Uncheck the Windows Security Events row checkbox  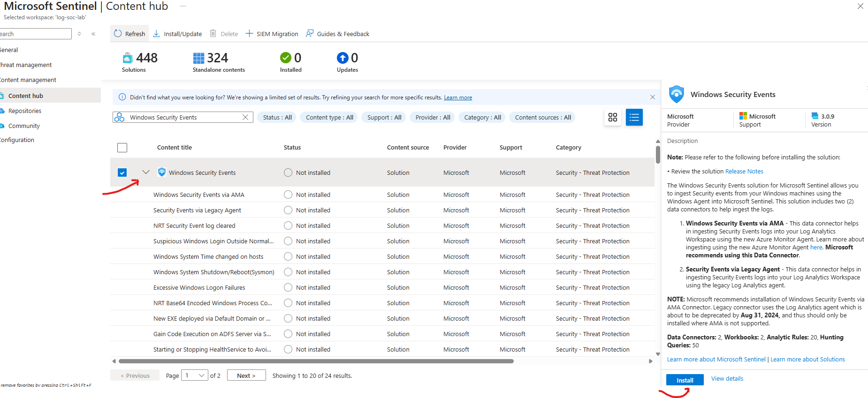click(x=122, y=173)
